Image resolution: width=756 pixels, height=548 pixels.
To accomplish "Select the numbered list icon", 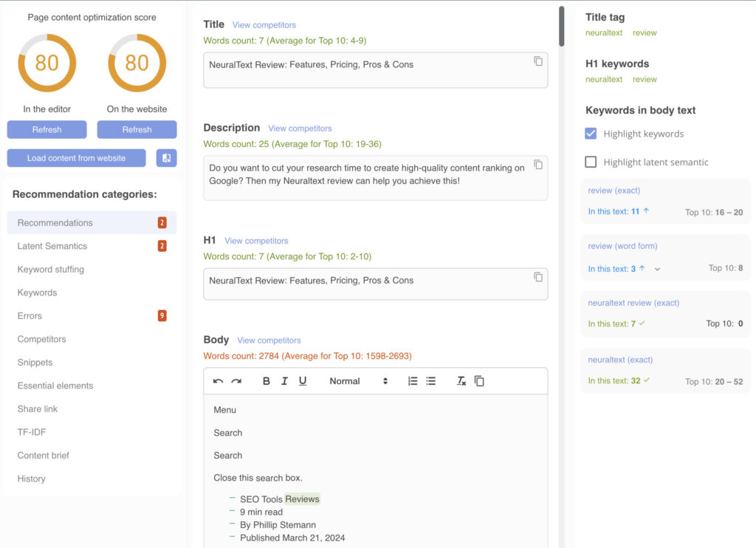I will coord(412,380).
